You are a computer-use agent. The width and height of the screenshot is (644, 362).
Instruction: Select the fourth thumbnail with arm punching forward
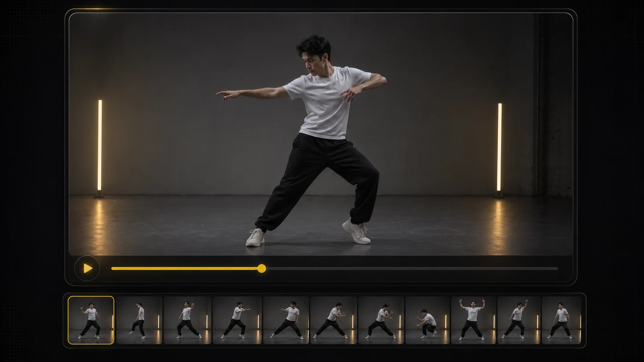(x=237, y=320)
